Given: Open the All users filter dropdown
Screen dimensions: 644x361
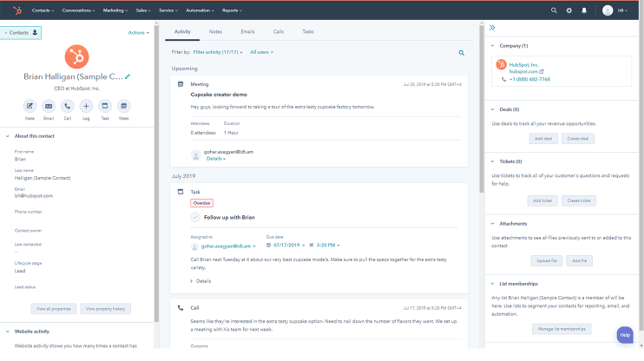Looking at the screenshot, I should 261,52.
